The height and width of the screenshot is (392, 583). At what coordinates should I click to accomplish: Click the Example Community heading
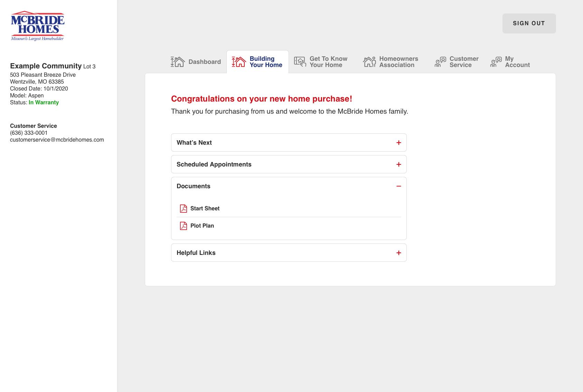click(46, 66)
